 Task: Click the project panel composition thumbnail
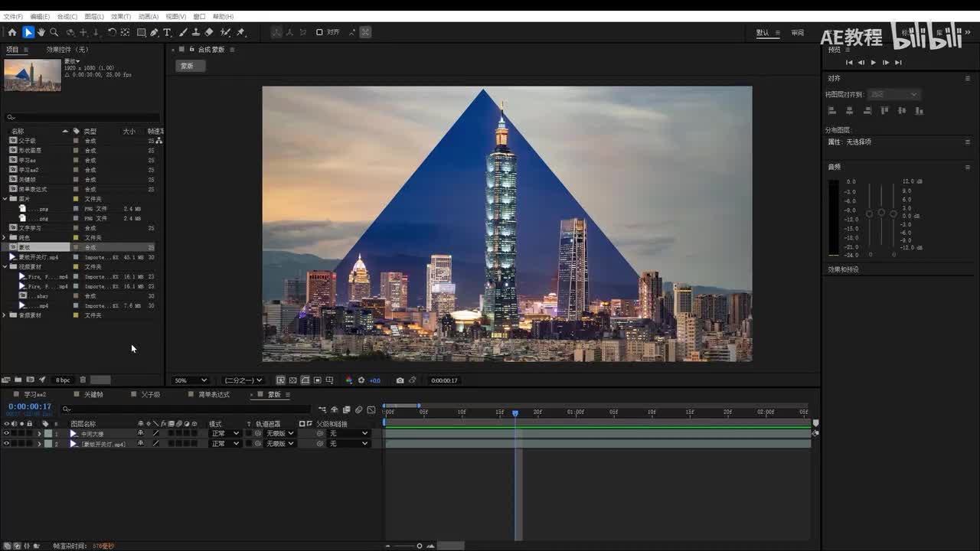tap(32, 75)
